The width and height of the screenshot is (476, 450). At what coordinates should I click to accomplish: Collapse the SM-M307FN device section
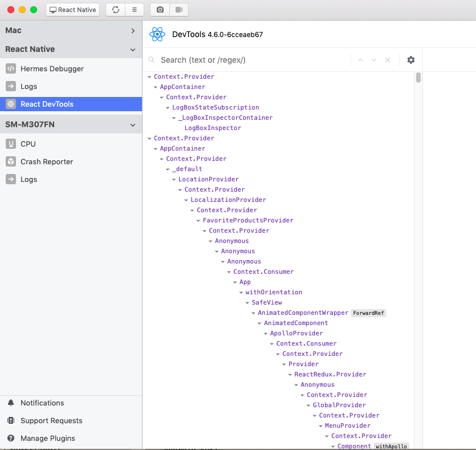tap(133, 124)
